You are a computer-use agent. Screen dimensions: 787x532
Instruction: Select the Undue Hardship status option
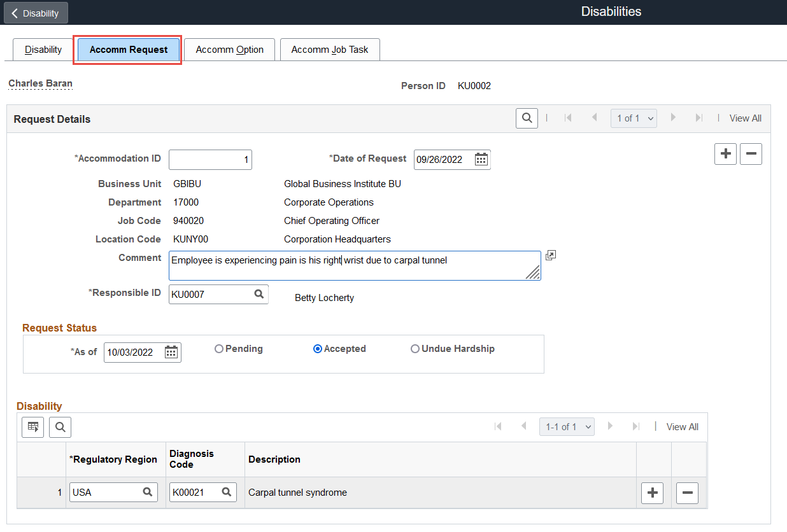point(415,349)
